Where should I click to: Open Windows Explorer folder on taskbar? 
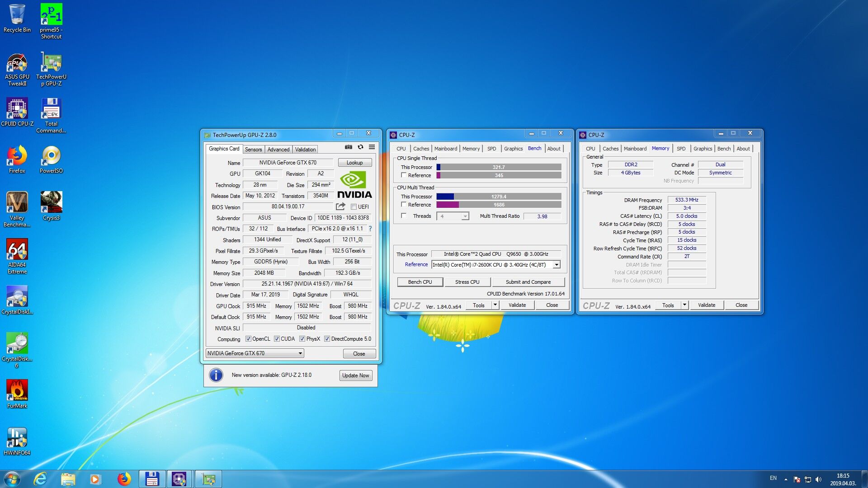(68, 479)
